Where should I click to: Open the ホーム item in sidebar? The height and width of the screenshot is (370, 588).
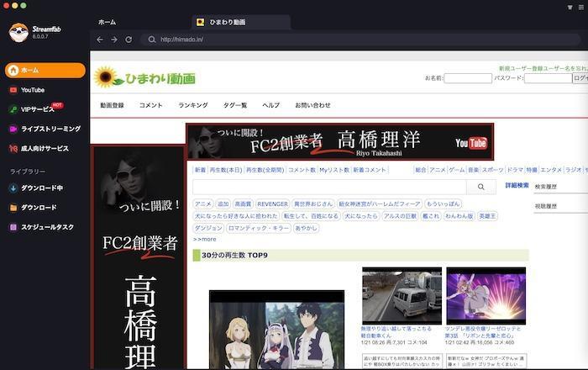45,70
